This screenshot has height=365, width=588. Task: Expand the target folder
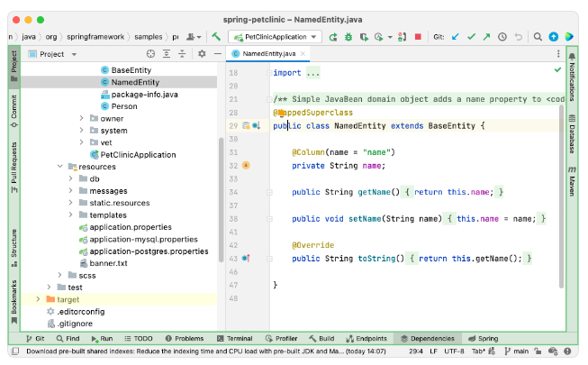38,299
